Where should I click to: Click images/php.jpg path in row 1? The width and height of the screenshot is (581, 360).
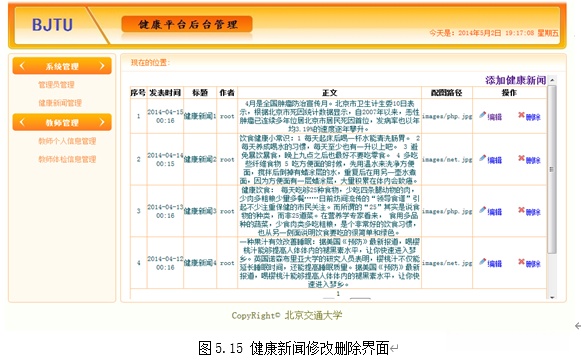pyautogui.click(x=447, y=116)
